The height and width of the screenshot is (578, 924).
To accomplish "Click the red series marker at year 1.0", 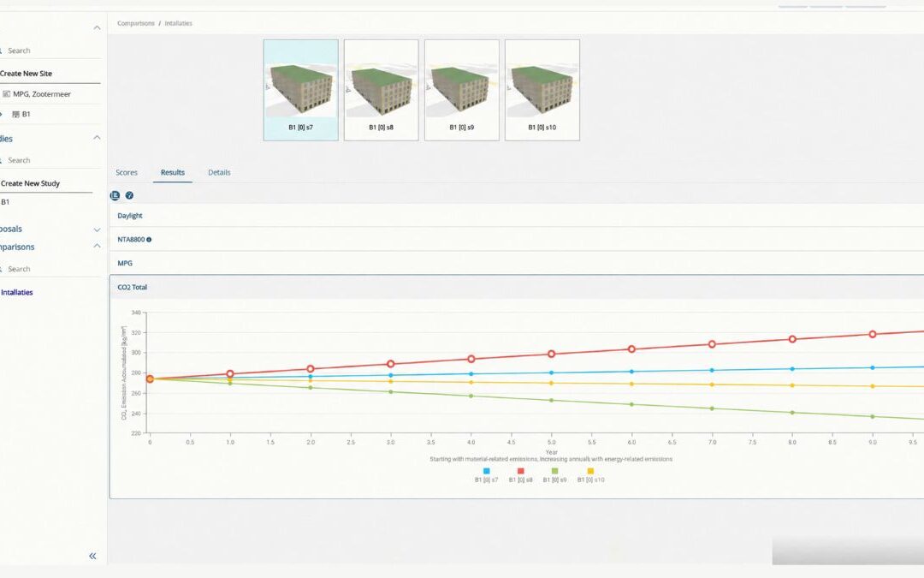I will [x=230, y=374].
